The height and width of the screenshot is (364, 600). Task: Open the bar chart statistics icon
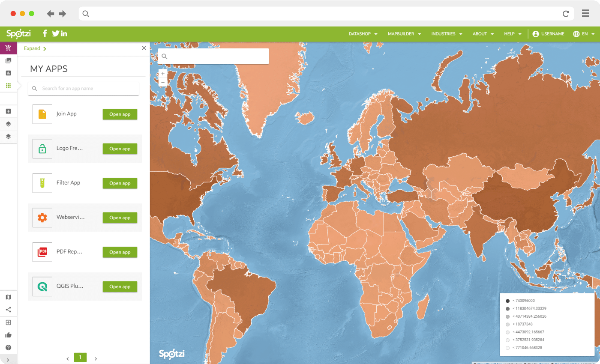click(8, 73)
